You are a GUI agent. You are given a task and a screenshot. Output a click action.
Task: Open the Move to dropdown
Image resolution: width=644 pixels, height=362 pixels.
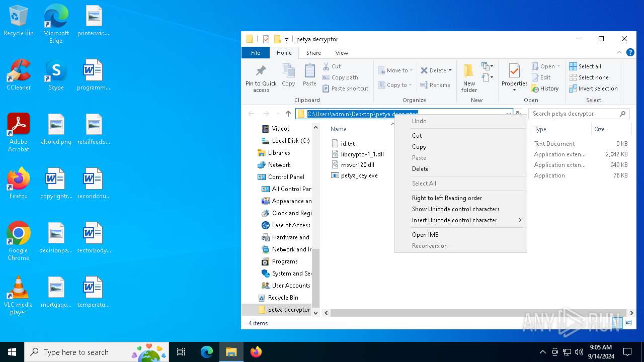[x=396, y=70]
